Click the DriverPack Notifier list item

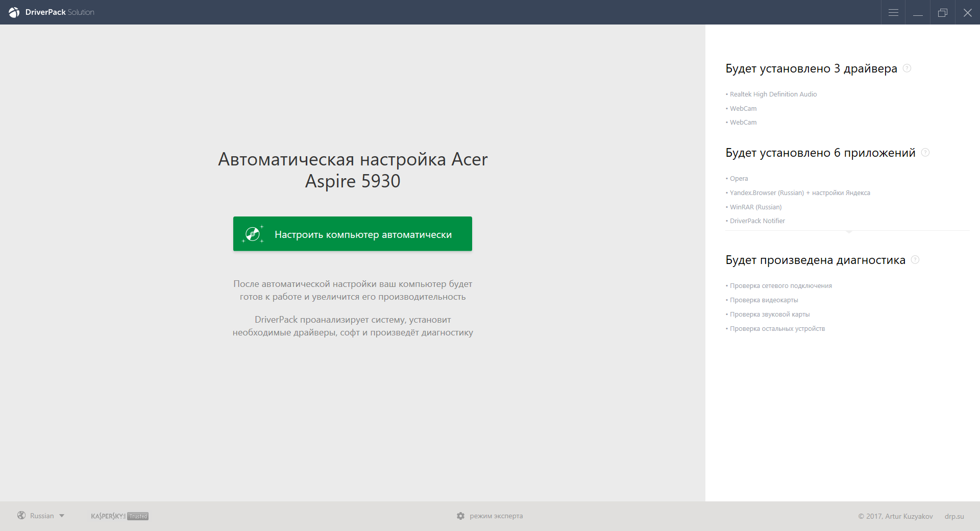(757, 221)
